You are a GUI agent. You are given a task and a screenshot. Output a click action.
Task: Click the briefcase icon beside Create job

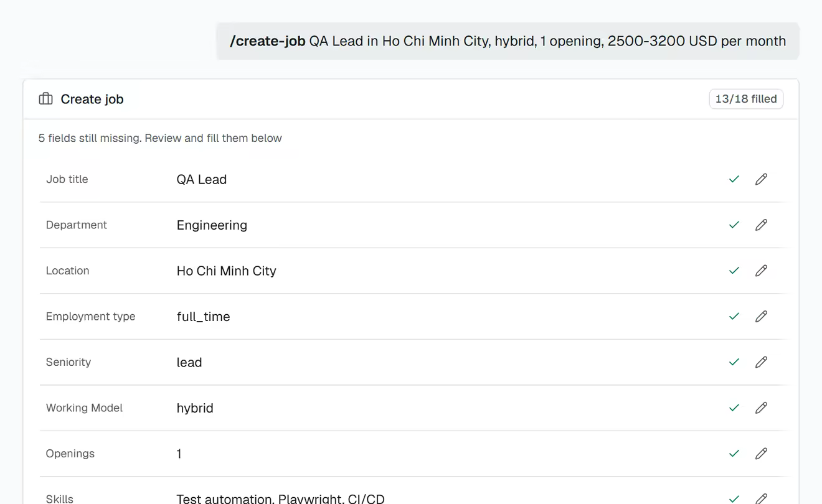[45, 99]
